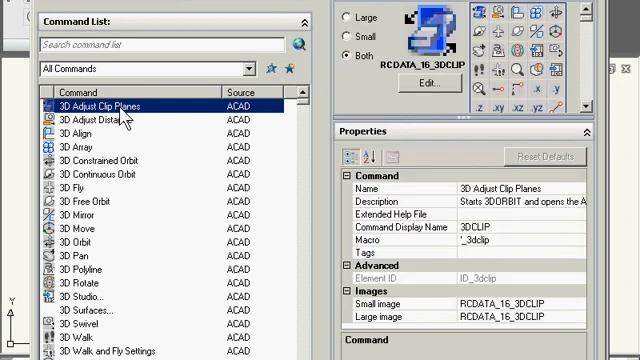Pick the 3D align image in the grid
640x360 pixels.
click(x=517, y=12)
